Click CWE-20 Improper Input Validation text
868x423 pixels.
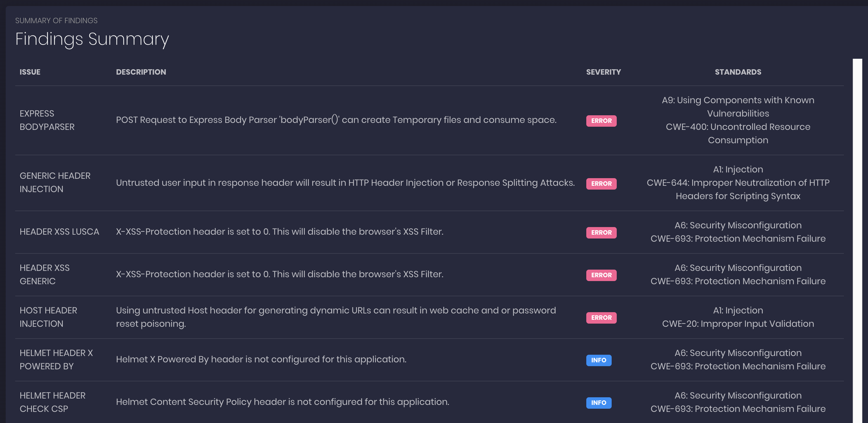pyautogui.click(x=738, y=324)
